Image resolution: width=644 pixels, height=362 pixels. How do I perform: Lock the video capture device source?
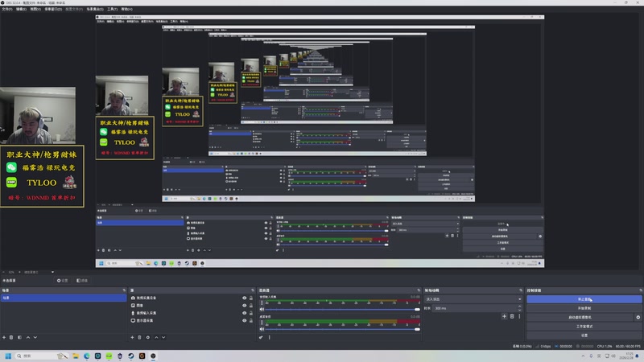[251, 298]
